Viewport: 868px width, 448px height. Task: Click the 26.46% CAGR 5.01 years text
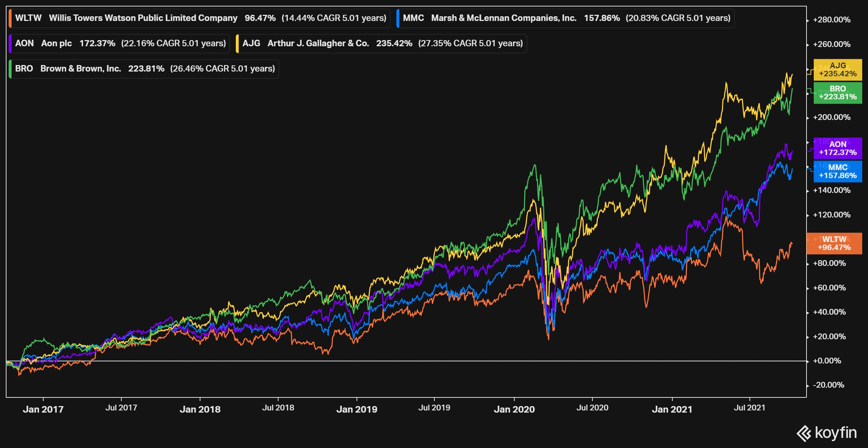tap(222, 69)
